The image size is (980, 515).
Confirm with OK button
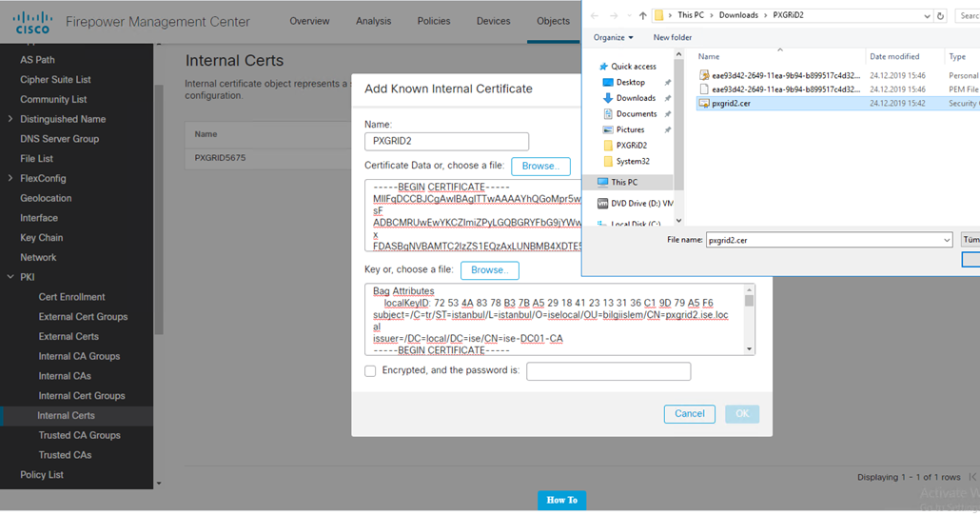pyautogui.click(x=742, y=414)
